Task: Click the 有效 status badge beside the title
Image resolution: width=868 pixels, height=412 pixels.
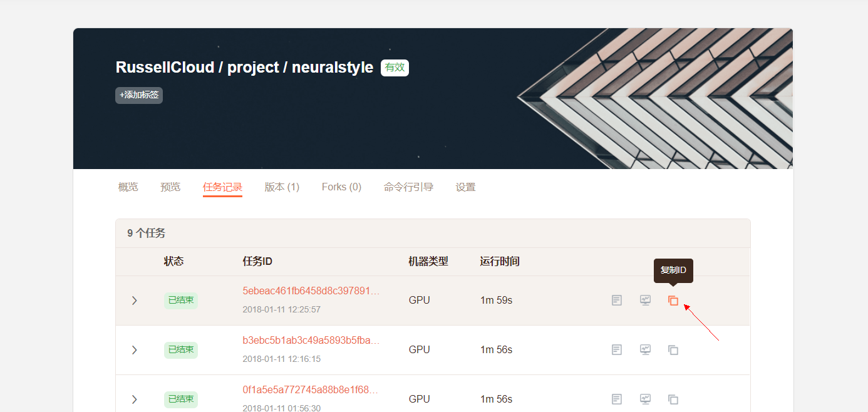Action: 395,68
